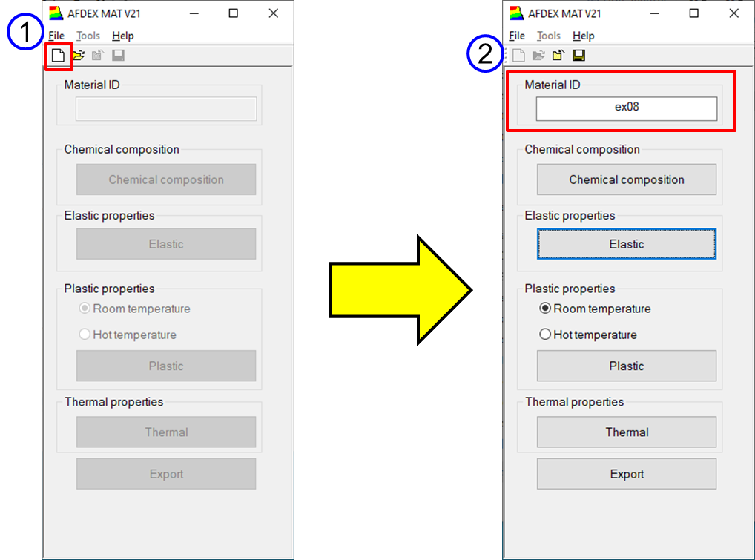
Task: Click the Plastic button in right window
Action: click(x=626, y=366)
